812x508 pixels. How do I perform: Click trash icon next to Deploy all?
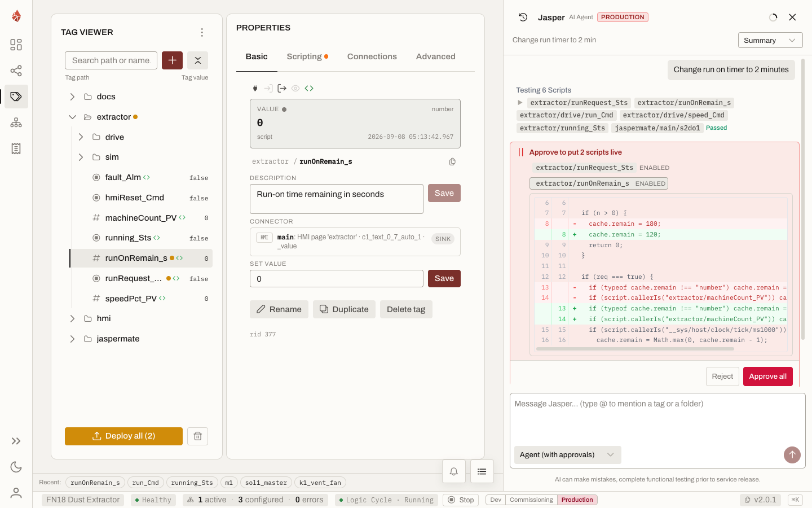(198, 436)
